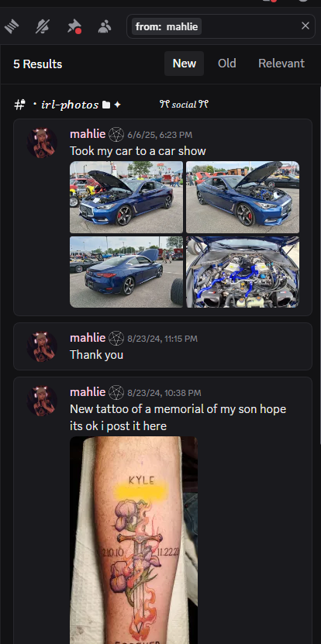Click the pentagram badge beside mahlie's car post
321x644 pixels.
coord(116,134)
